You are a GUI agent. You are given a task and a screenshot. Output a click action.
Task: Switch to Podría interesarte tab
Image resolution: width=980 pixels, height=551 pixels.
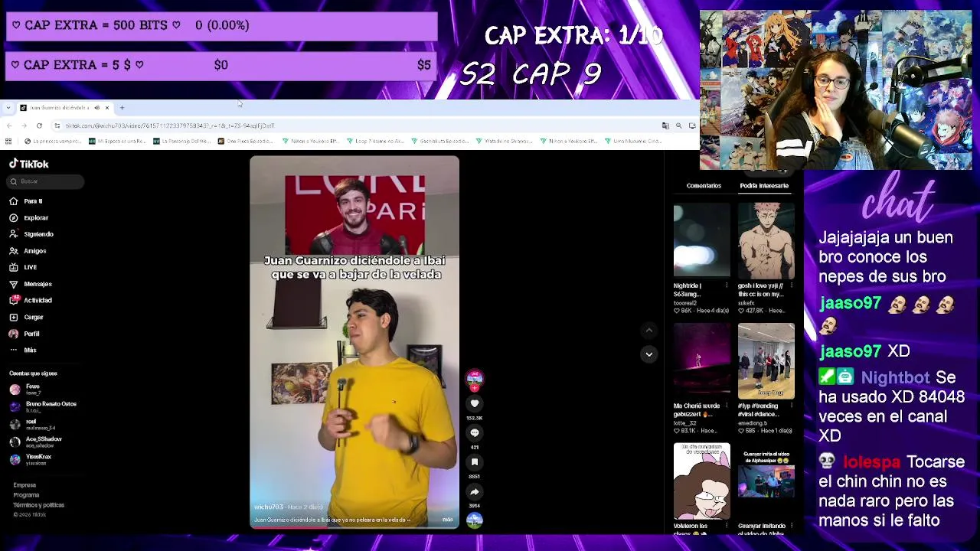[764, 185]
